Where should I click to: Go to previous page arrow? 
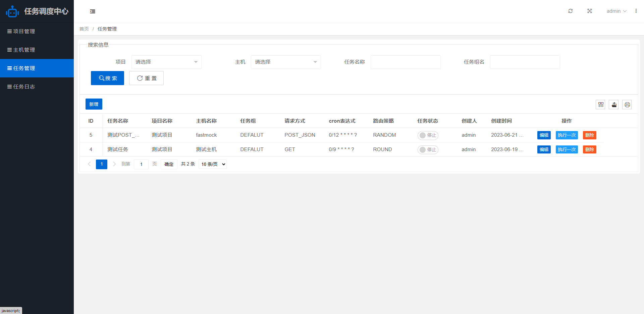click(89, 164)
